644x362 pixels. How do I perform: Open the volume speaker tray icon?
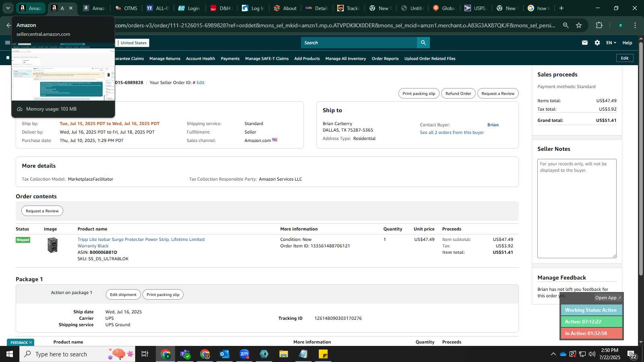tap(592, 354)
